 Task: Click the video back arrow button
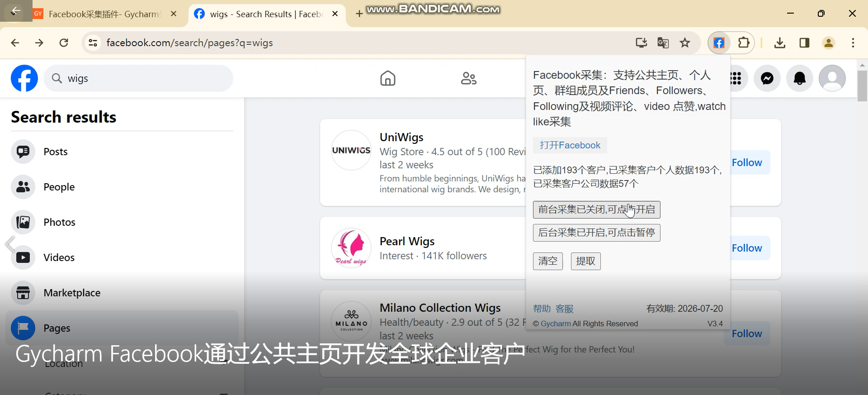click(15, 11)
